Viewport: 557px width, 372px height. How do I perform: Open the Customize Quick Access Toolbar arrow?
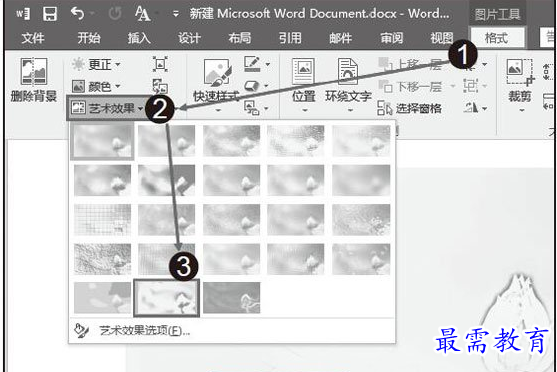[x=175, y=14]
